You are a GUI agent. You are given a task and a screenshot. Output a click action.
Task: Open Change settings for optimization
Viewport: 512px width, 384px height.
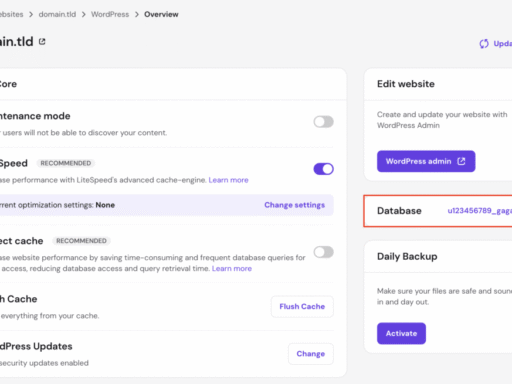pos(295,205)
